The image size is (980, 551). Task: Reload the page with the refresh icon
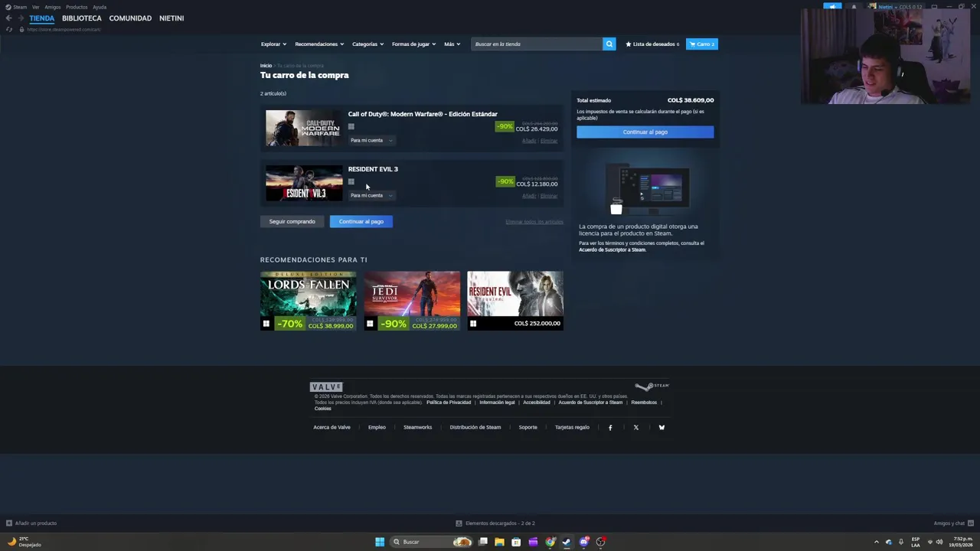click(9, 29)
